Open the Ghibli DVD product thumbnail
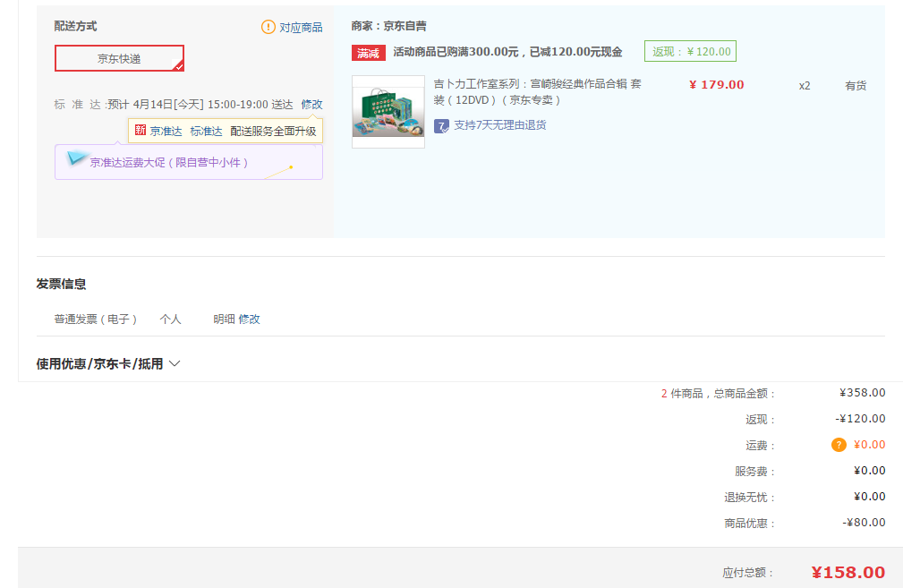This screenshot has width=903, height=588. click(388, 112)
